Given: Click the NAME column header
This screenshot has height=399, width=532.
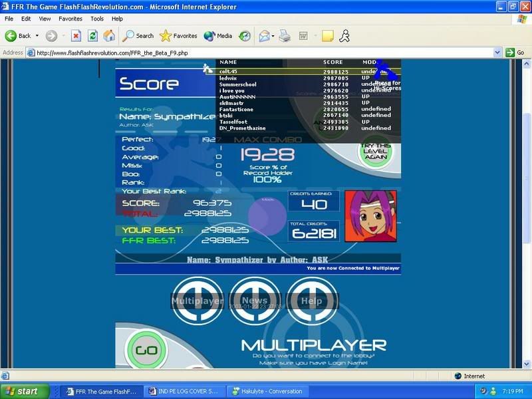Looking at the screenshot, I should 228,62.
